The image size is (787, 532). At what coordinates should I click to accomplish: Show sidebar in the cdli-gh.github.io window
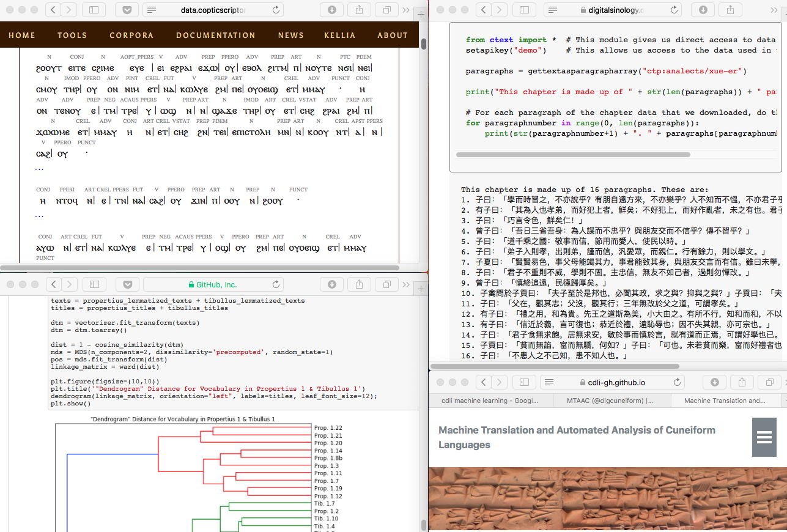pos(524,382)
